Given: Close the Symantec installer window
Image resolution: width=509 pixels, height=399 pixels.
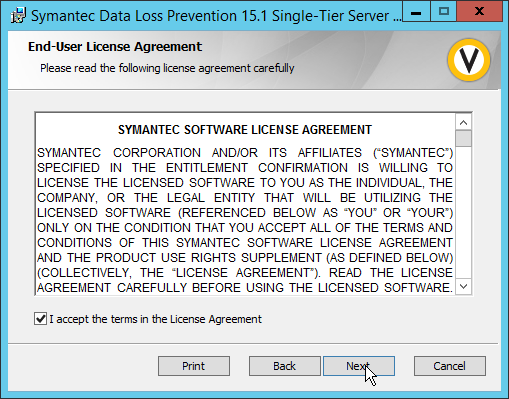Looking at the screenshot, I should point(479,12).
